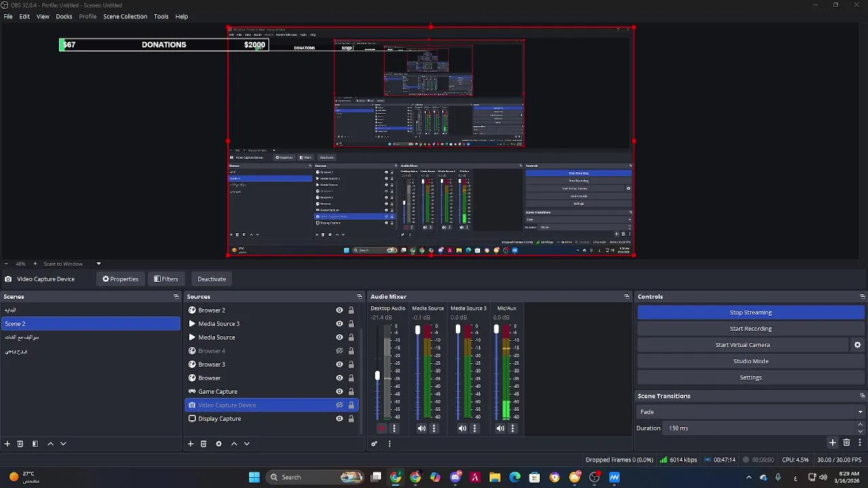Open the File menu
The image size is (868, 488).
point(8,16)
